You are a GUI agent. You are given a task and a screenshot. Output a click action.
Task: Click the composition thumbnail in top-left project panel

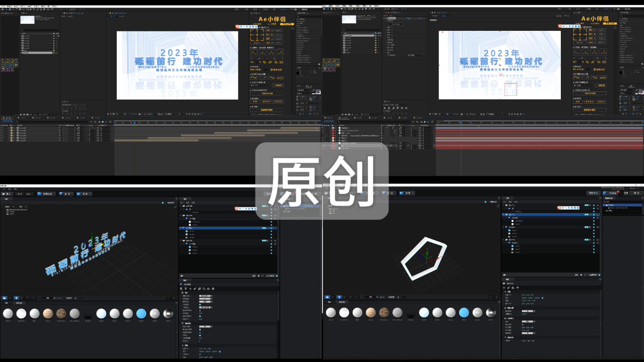27,19
